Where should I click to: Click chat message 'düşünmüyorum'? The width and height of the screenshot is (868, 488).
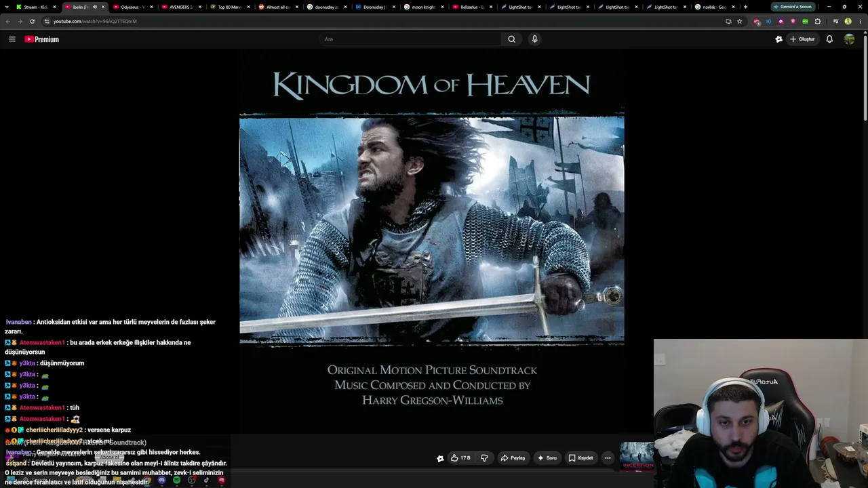click(x=62, y=363)
